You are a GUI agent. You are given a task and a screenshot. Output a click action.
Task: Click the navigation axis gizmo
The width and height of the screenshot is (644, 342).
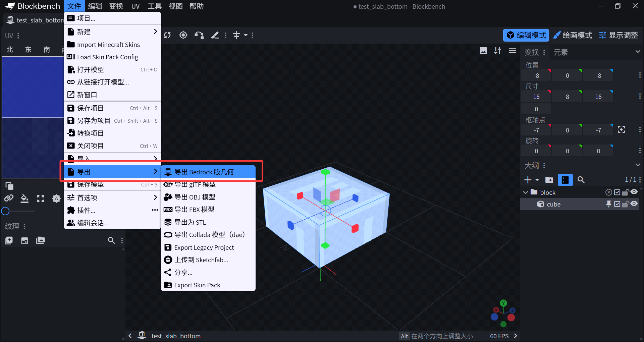point(503,313)
